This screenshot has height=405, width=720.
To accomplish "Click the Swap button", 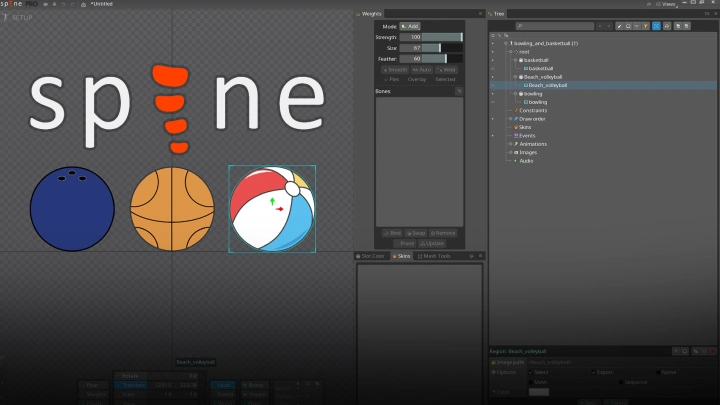I will [416, 233].
